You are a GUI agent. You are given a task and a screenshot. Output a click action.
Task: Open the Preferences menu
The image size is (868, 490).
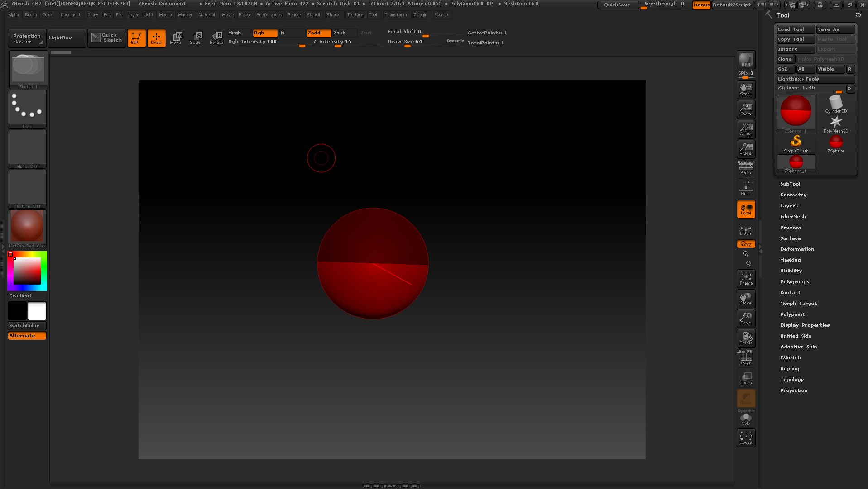(x=269, y=15)
